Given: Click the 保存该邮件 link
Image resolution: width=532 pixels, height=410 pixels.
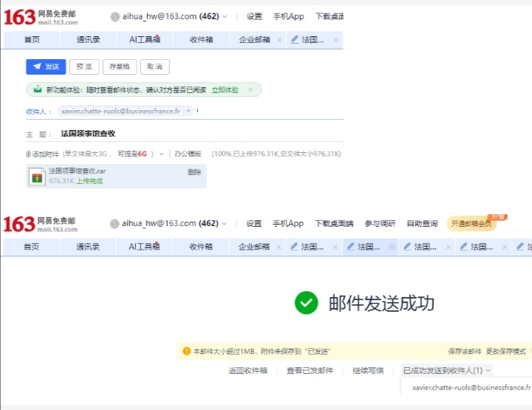Looking at the screenshot, I should (465, 352).
